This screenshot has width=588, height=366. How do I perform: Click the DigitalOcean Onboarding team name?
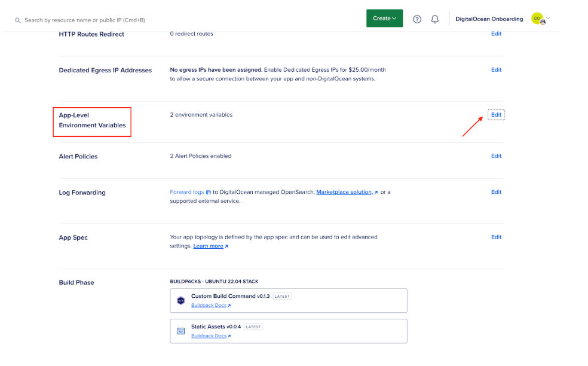click(489, 19)
